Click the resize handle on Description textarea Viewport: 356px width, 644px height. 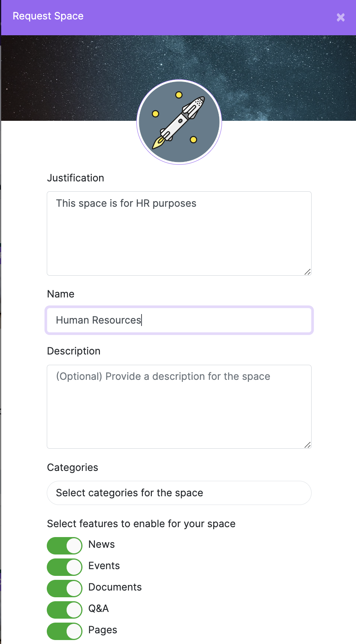(x=308, y=445)
